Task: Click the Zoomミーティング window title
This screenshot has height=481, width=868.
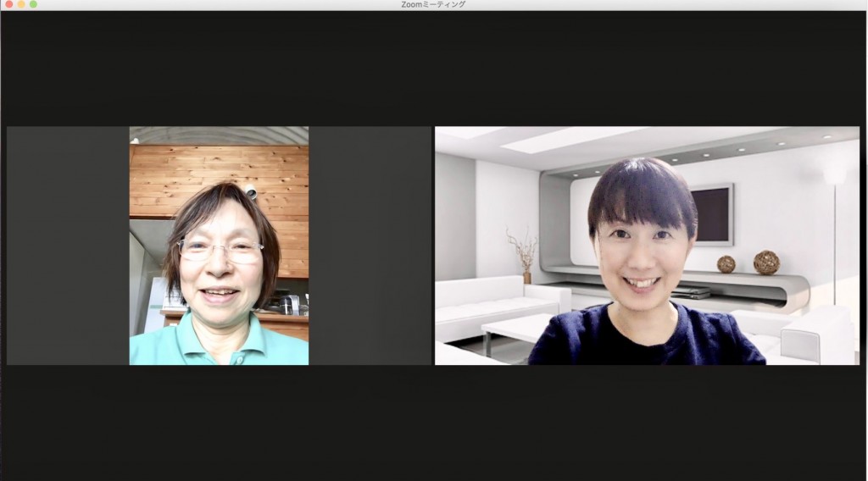Action: [433, 4]
